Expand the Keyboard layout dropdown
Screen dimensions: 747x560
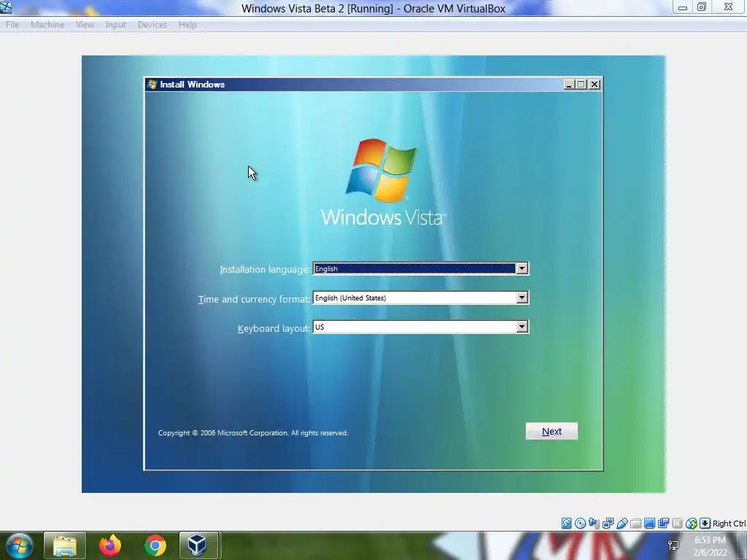[522, 327]
